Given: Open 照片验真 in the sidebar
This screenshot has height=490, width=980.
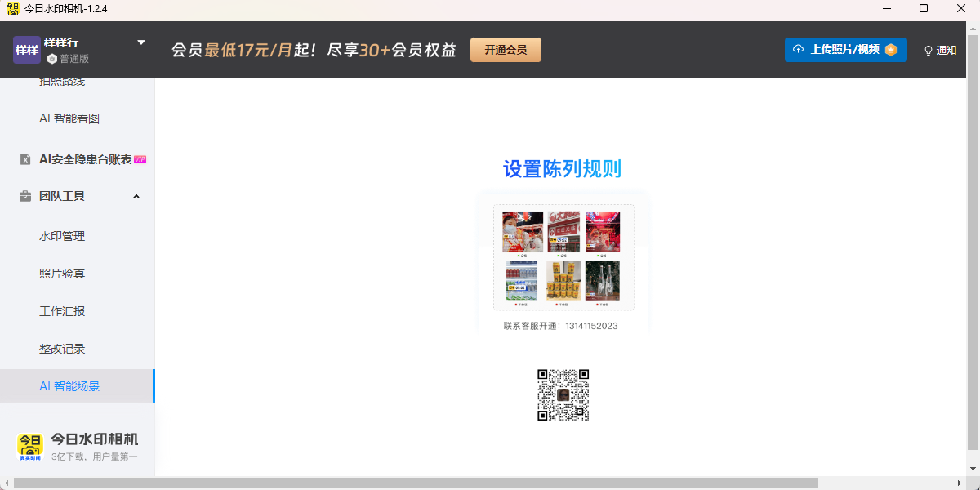Looking at the screenshot, I should click(x=62, y=274).
